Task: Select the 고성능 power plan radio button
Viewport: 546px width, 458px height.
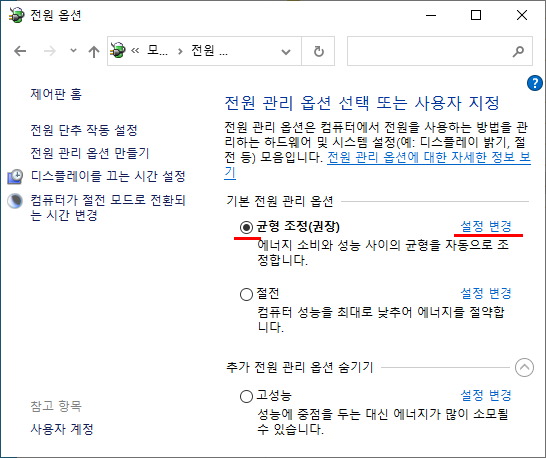Action: pyautogui.click(x=246, y=396)
